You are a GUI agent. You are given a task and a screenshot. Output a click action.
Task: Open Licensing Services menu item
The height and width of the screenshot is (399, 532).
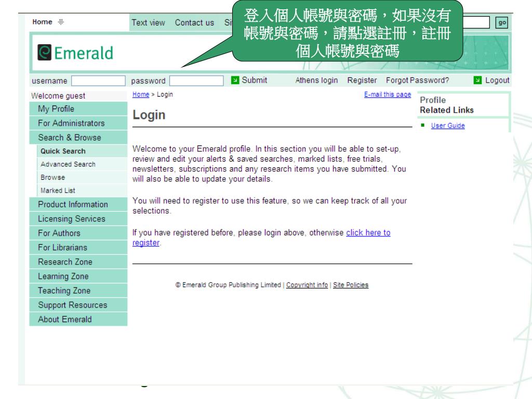click(78, 219)
